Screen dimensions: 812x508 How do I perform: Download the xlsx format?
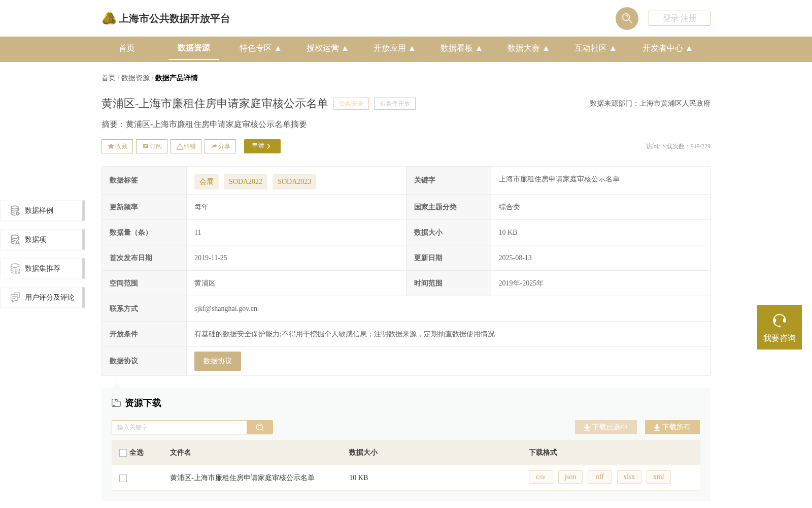click(629, 477)
